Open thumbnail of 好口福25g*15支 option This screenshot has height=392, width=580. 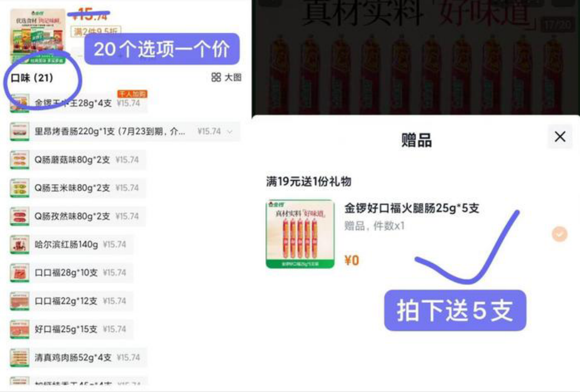click(x=20, y=330)
